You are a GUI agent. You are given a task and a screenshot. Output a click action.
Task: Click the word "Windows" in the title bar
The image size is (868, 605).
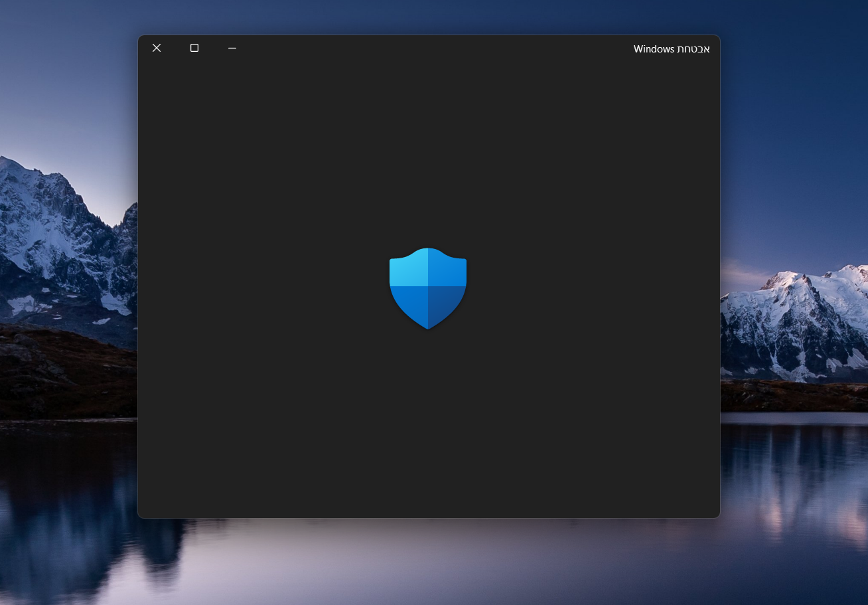tap(654, 48)
